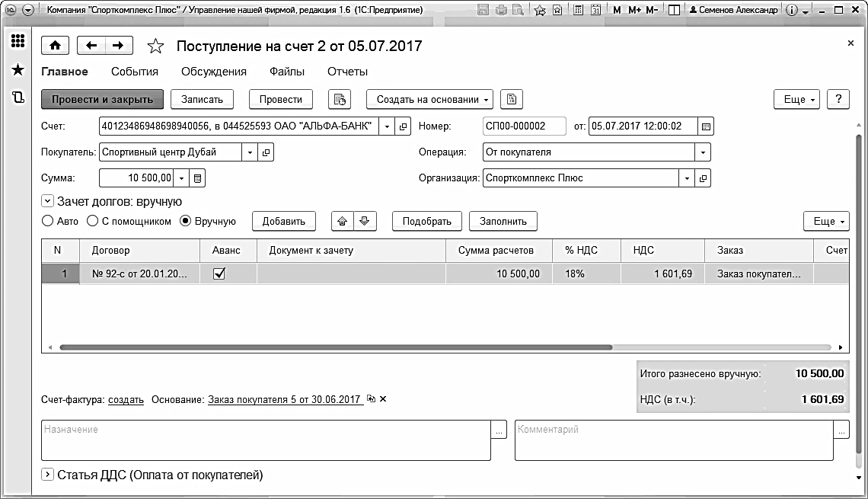Image resolution: width=868 pixels, height=499 pixels.
Task: Open the History icon in sidebar
Action: pos(18,98)
